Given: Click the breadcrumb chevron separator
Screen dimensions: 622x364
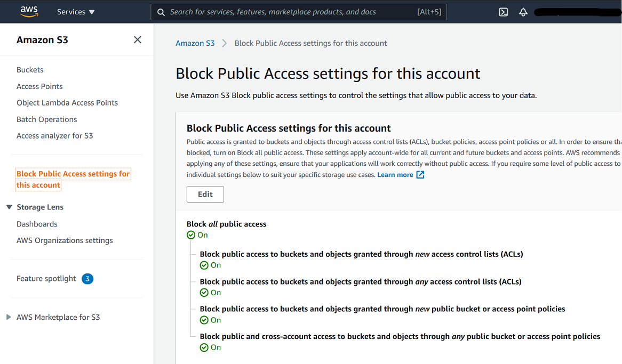Looking at the screenshot, I should tap(225, 43).
